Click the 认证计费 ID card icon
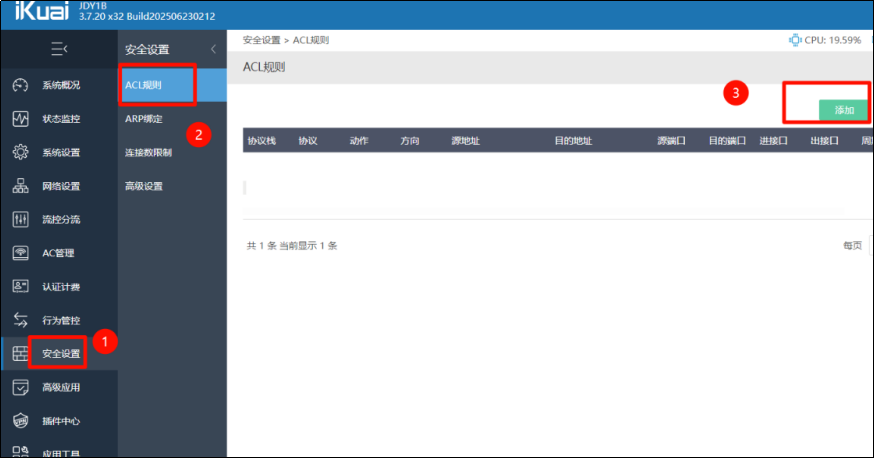This screenshot has width=875, height=458. click(21, 286)
